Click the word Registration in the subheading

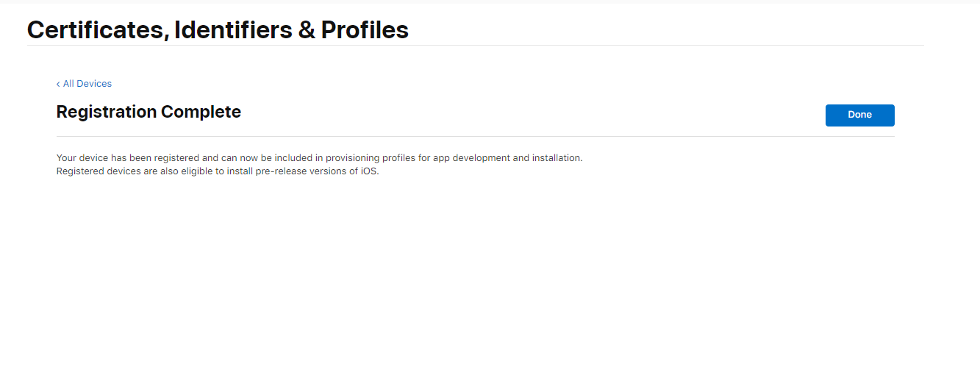tap(106, 113)
